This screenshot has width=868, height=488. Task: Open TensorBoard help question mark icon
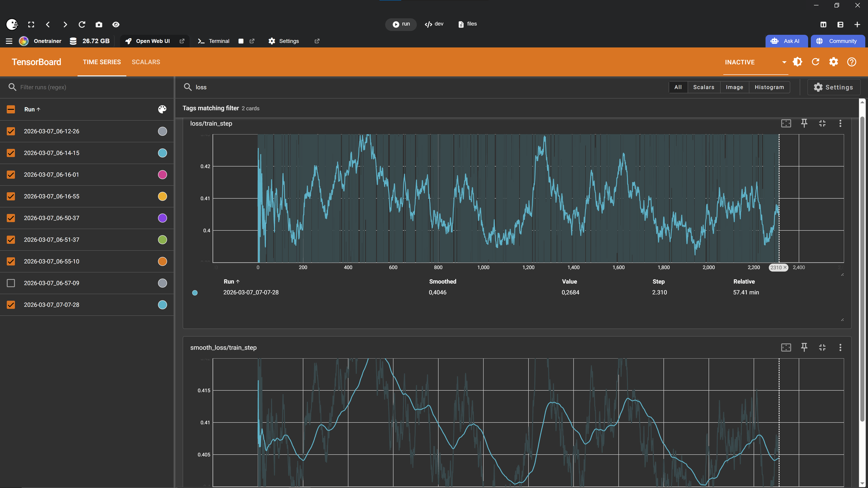click(x=852, y=62)
